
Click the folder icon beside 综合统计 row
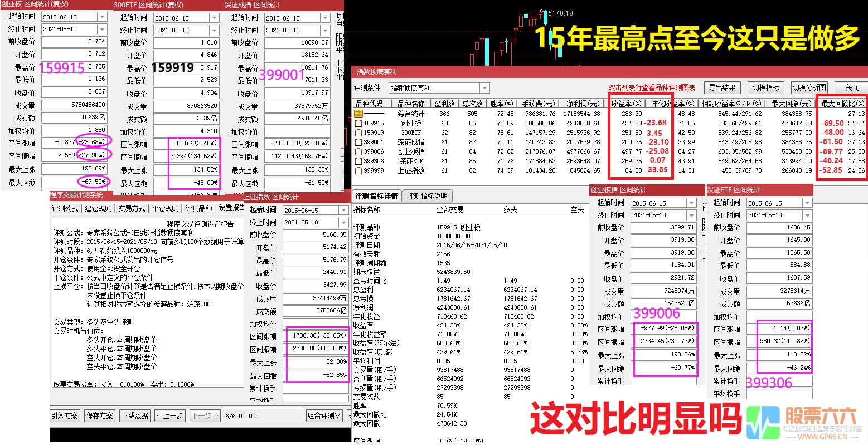[358, 114]
